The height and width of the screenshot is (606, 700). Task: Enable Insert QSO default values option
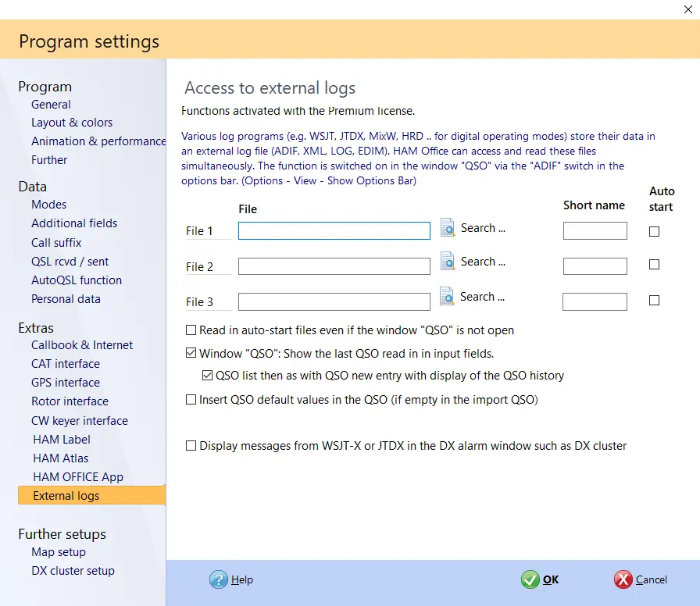191,399
